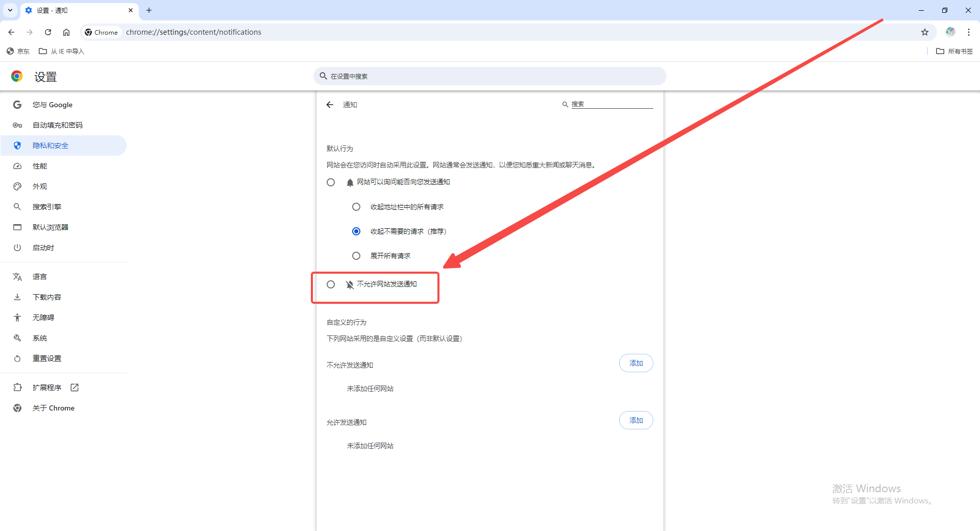Image resolution: width=980 pixels, height=531 pixels.
Task: Open 启动时 settings section
Action: tap(63, 248)
